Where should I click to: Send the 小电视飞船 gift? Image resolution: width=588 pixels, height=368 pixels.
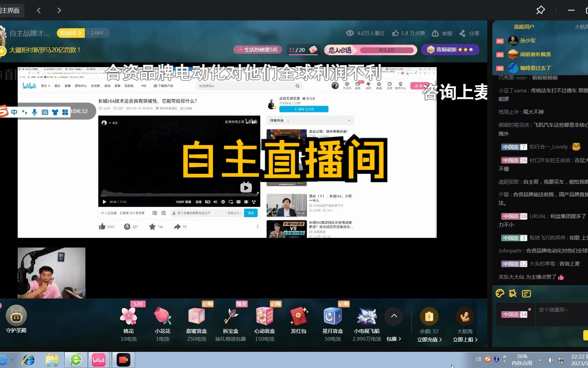point(367,316)
